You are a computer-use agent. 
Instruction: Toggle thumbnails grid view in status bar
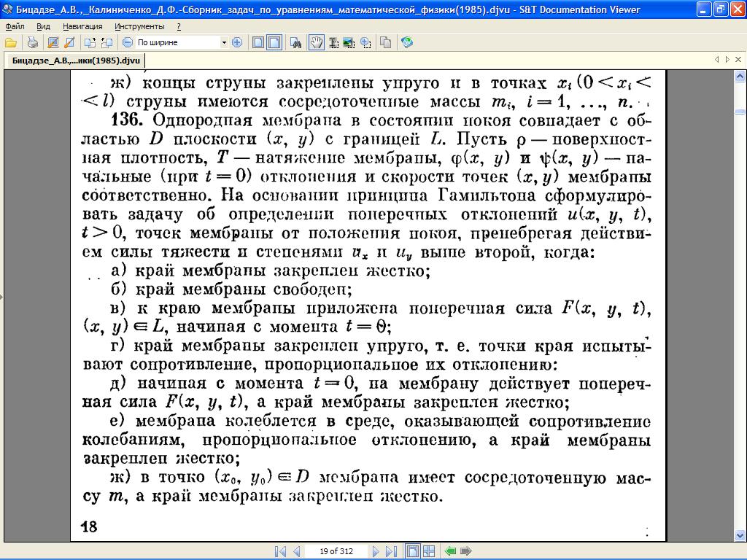429,551
